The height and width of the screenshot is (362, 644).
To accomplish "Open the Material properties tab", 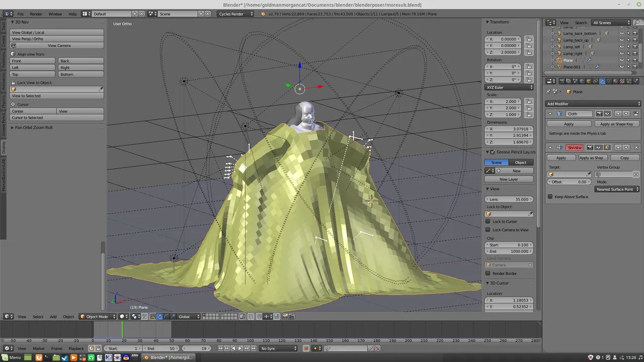I will [615, 81].
